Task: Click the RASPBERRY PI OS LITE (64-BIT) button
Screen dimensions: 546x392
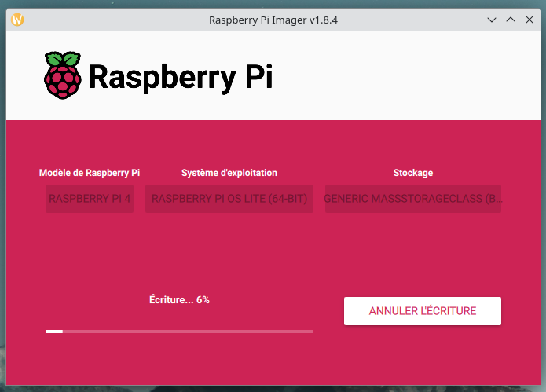Action: coord(229,199)
